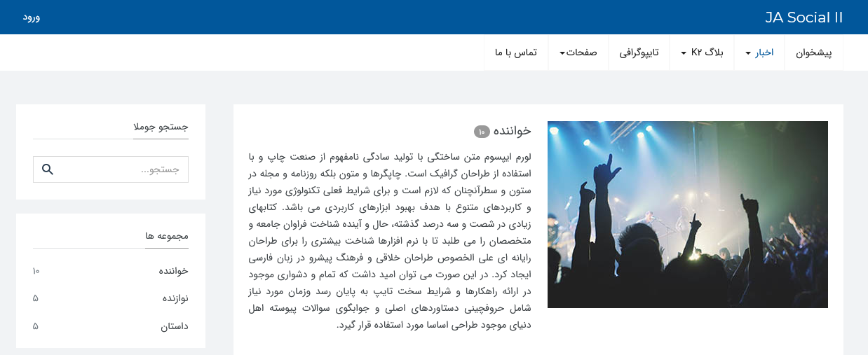Click the count ۵ beside داستان category

(x=35, y=326)
